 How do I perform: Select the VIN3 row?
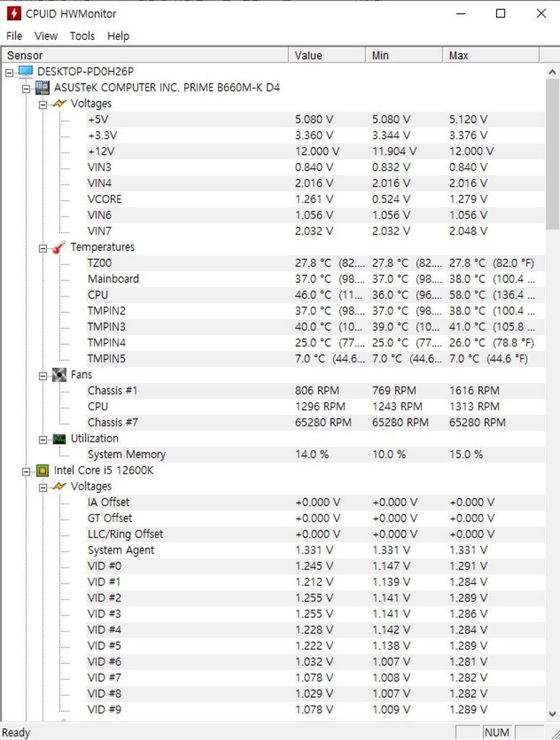tap(315, 168)
